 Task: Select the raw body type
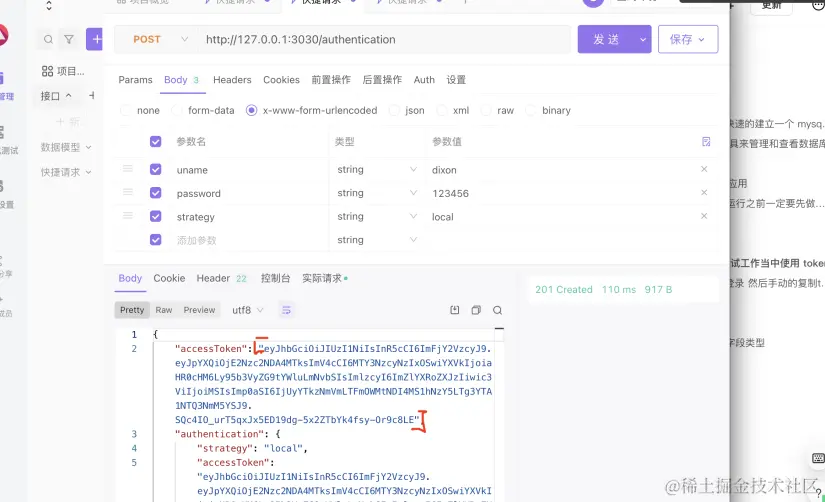click(x=497, y=111)
